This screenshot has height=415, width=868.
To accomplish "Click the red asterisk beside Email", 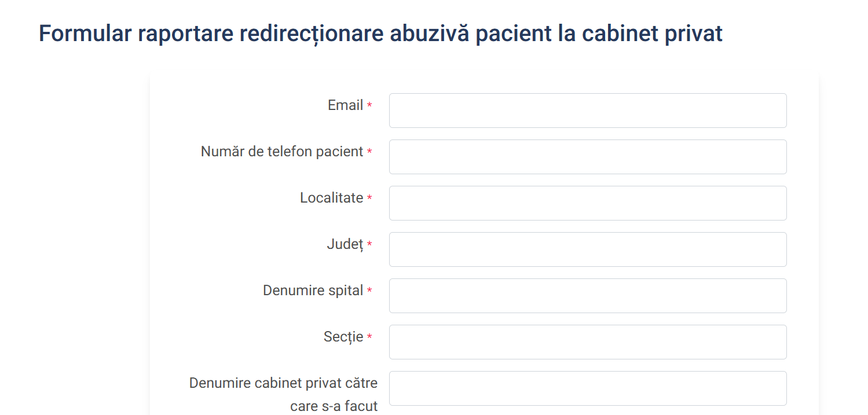I will click(x=369, y=106).
